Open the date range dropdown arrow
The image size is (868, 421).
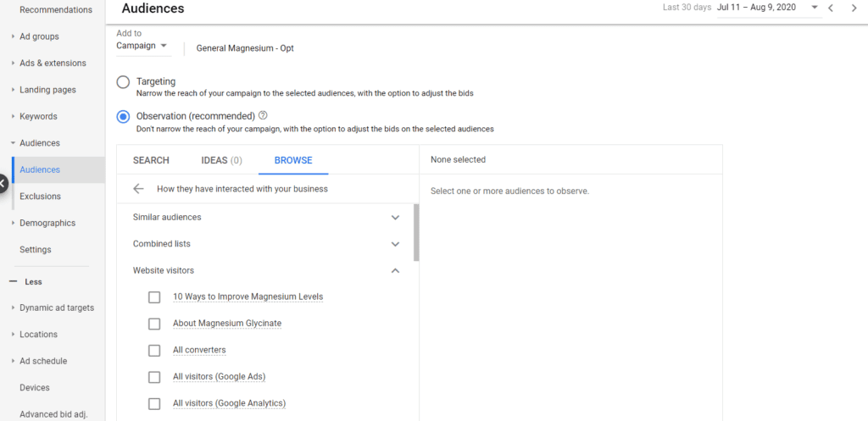[815, 7]
